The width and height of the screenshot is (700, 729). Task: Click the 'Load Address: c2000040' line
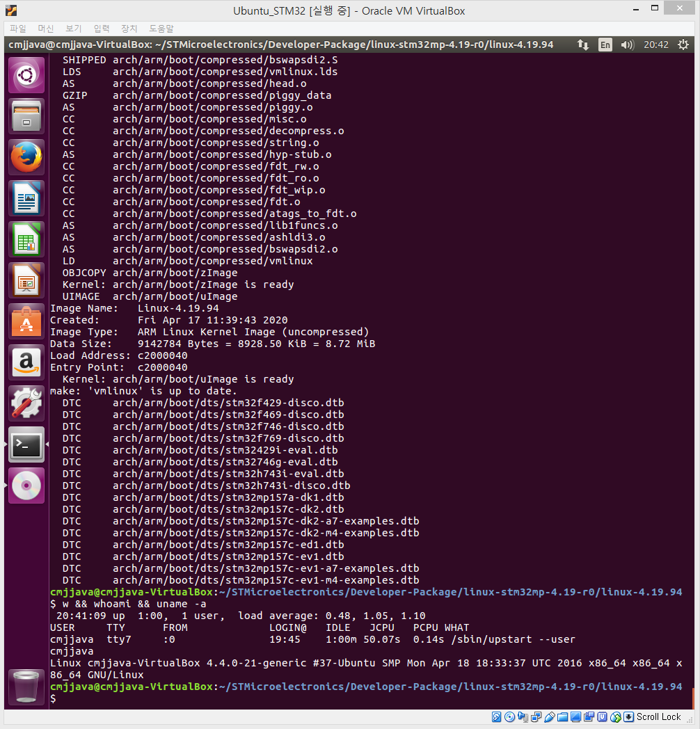[x=118, y=355]
